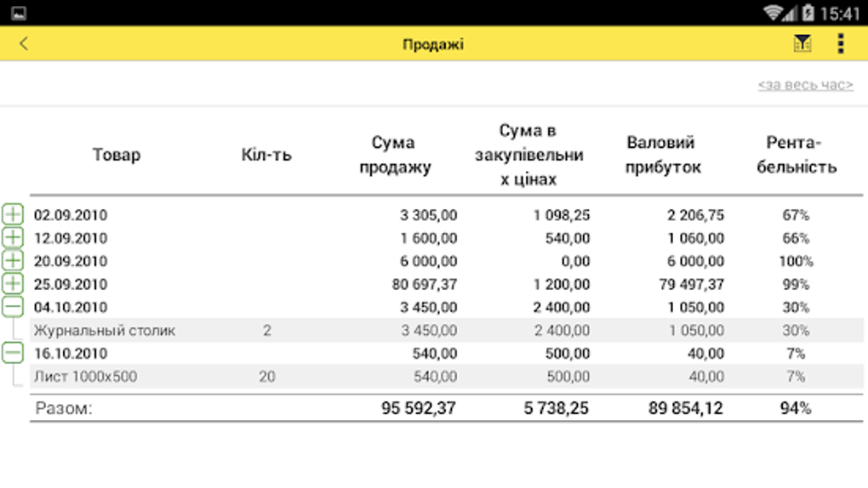This screenshot has width=868, height=488.
Task: Click the Разом total label
Action: point(64,408)
